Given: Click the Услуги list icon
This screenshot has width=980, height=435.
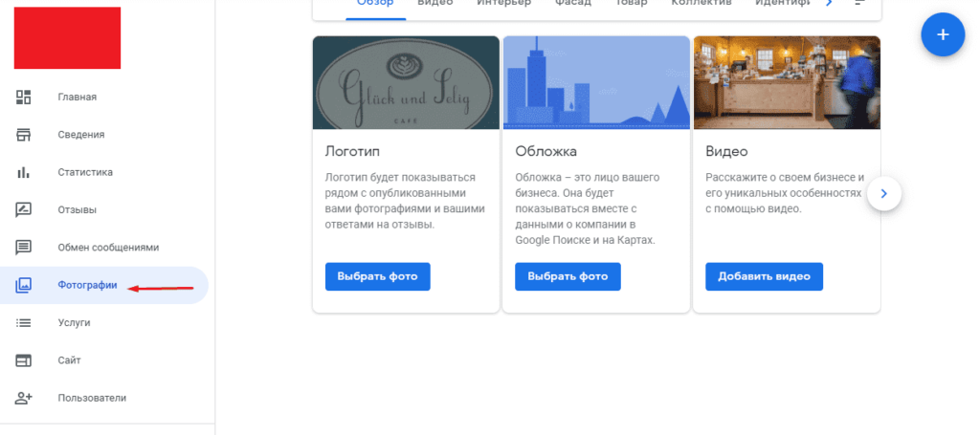Looking at the screenshot, I should (24, 323).
